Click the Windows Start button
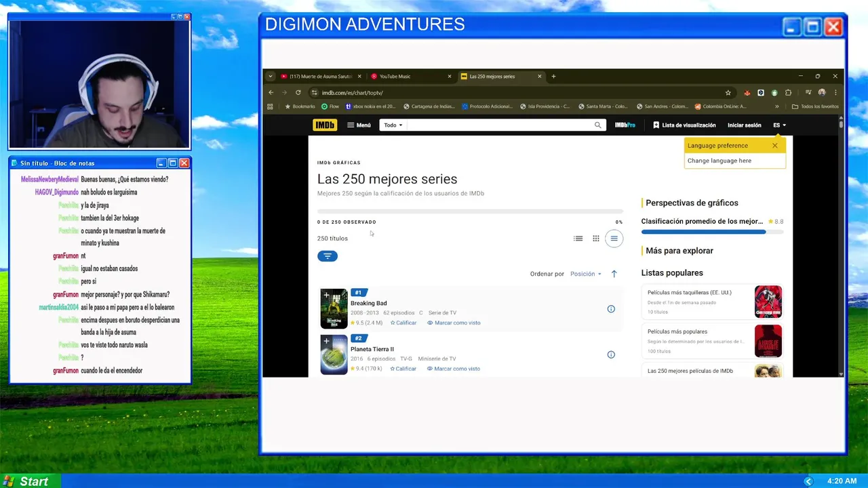The width and height of the screenshot is (868, 488). [30, 481]
